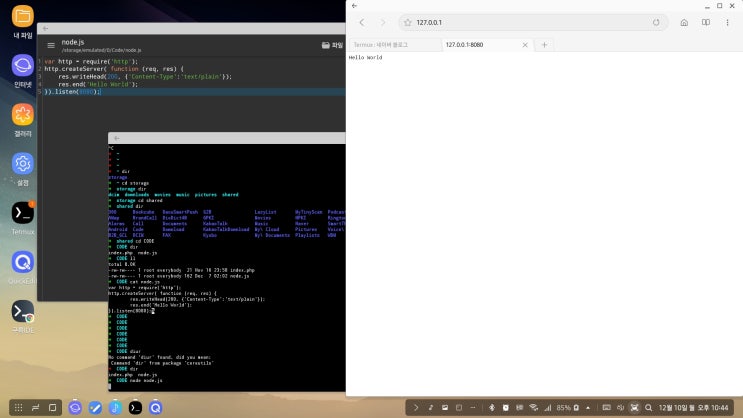Bookmark the page with the star icon

(408, 22)
